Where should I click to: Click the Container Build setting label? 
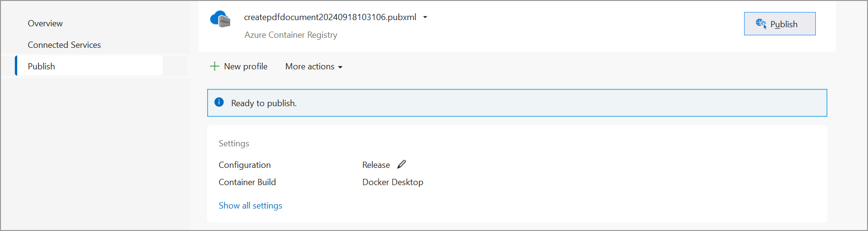tap(247, 182)
